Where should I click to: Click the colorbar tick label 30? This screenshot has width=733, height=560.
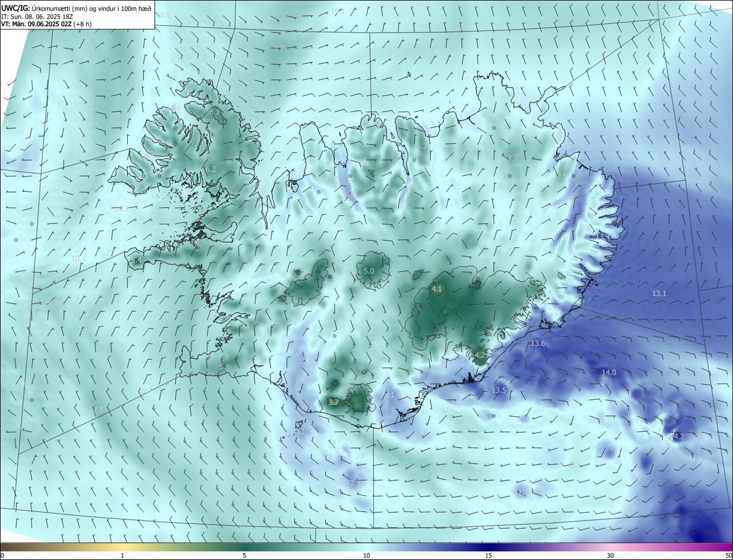point(610,555)
